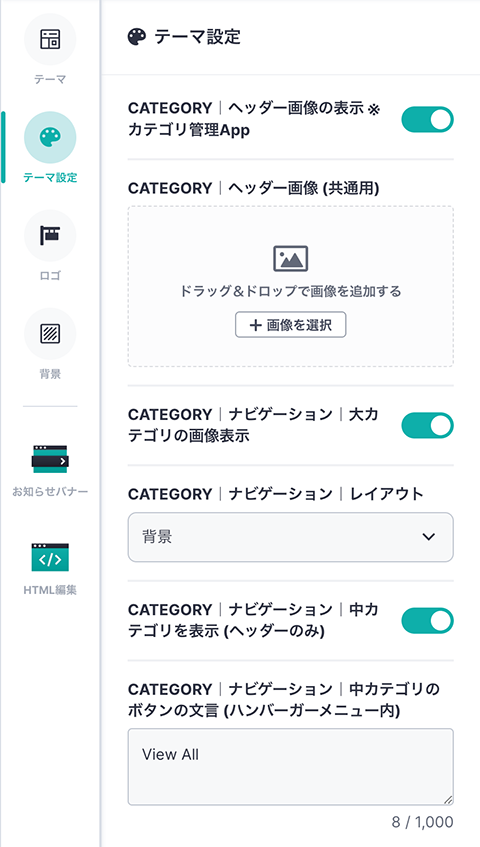Click the お知らせバナー text label
The height and width of the screenshot is (847, 480).
pos(50,492)
